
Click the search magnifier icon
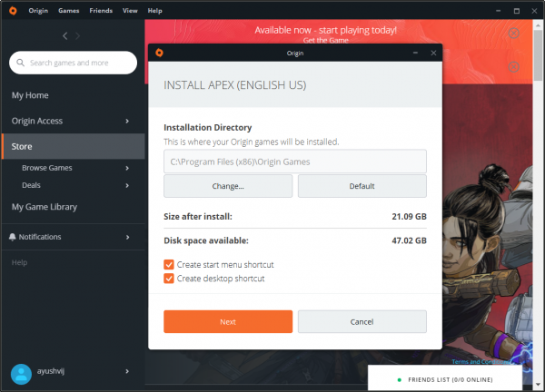[21, 63]
